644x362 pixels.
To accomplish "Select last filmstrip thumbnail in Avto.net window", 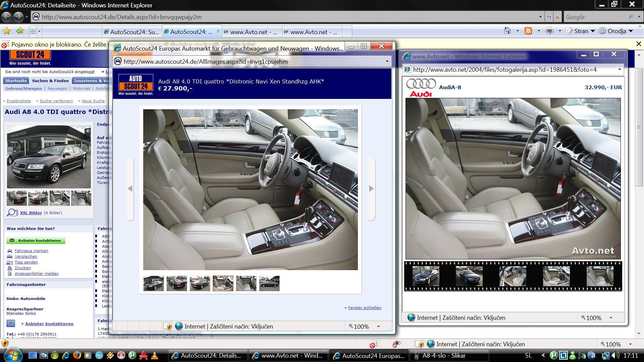I will (600, 276).
